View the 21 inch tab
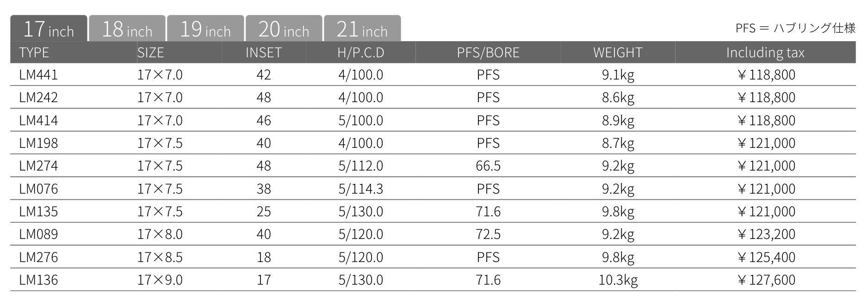This screenshot has height=299, width=868. click(362, 29)
